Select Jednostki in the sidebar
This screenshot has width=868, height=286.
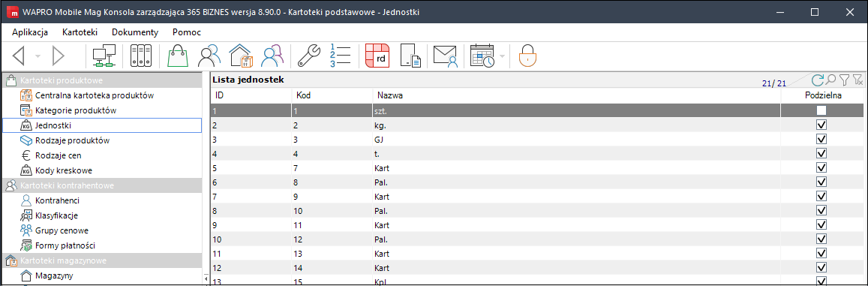click(102, 125)
